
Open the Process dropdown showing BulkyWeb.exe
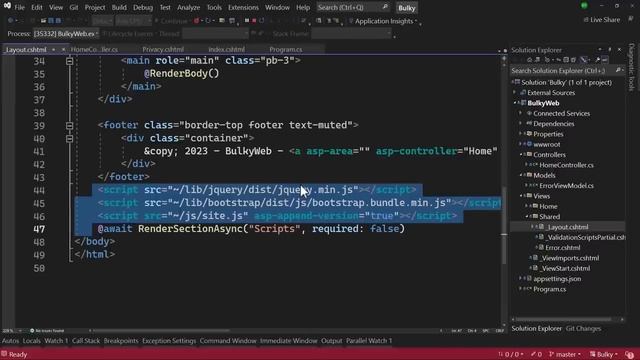click(66, 34)
